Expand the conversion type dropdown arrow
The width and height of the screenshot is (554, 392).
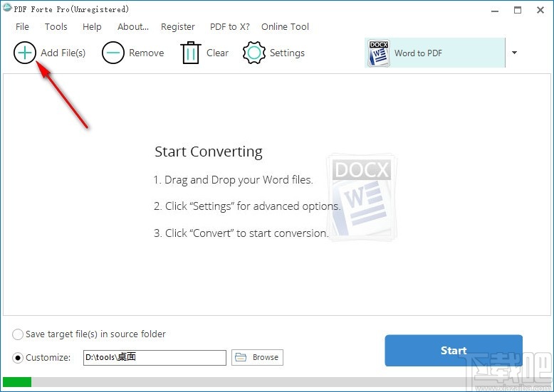pos(514,53)
